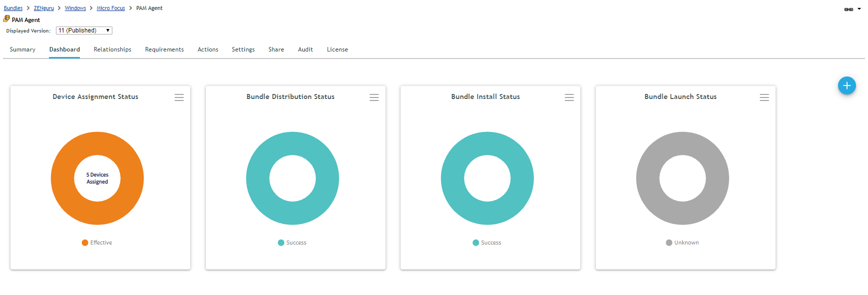868x295 pixels.
Task: Switch to the Summary tab
Action: click(x=22, y=49)
